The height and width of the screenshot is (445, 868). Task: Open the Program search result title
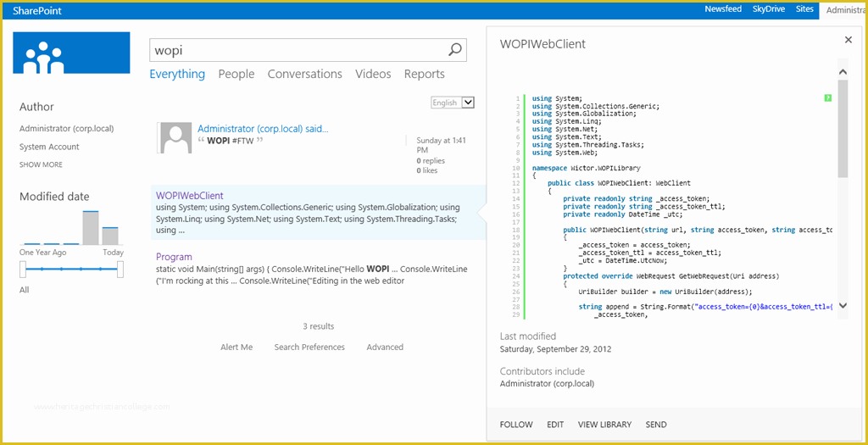[174, 258]
